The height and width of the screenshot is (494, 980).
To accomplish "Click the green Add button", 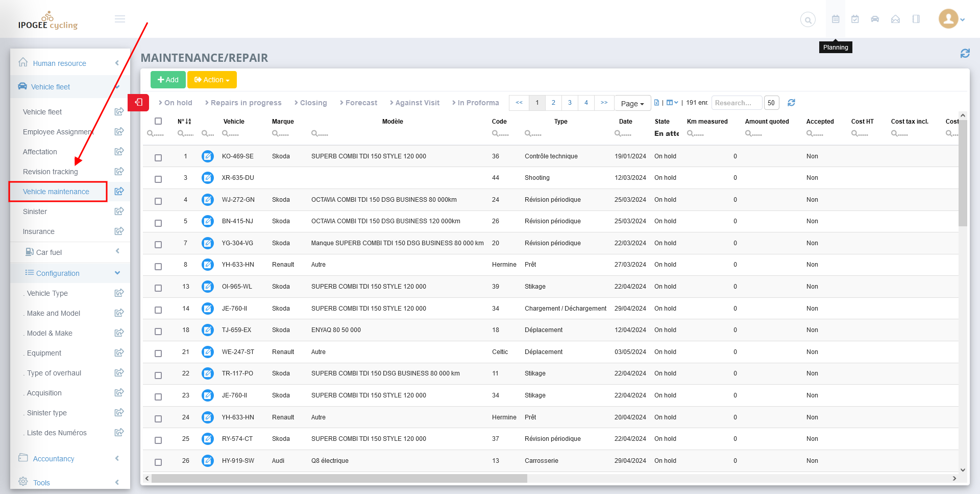I will pyautogui.click(x=168, y=80).
